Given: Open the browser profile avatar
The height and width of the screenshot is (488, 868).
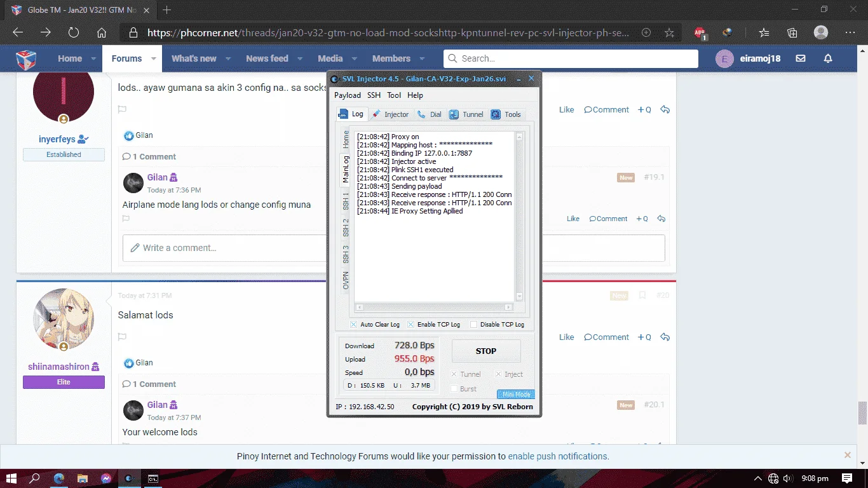Looking at the screenshot, I should 821,32.
